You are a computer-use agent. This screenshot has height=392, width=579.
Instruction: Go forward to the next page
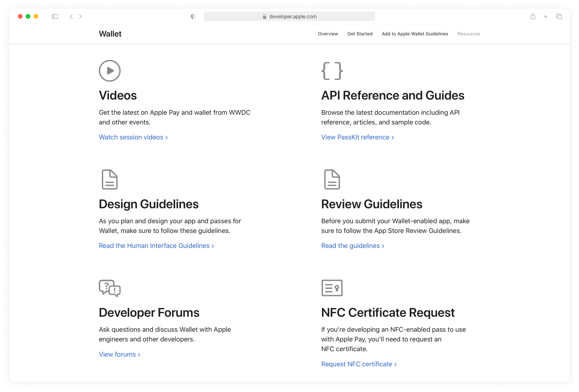point(81,16)
